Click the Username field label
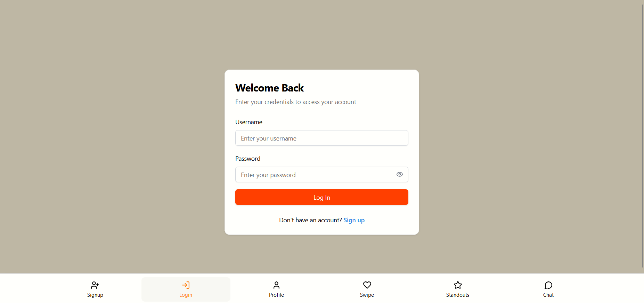The image size is (644, 303). 249,122
